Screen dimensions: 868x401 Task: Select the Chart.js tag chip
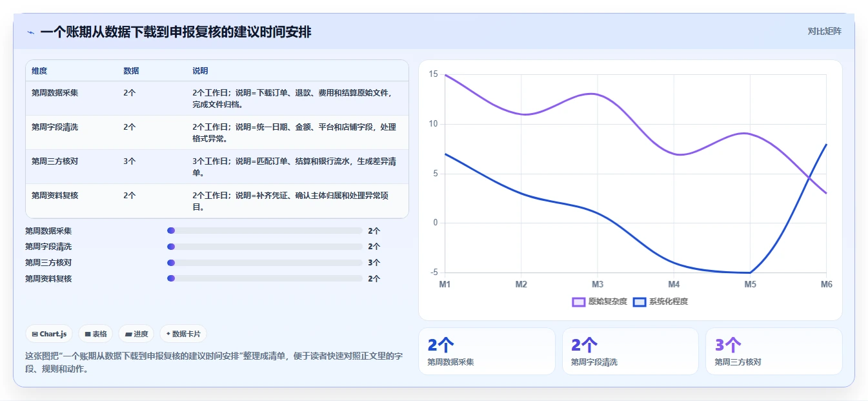(50, 334)
